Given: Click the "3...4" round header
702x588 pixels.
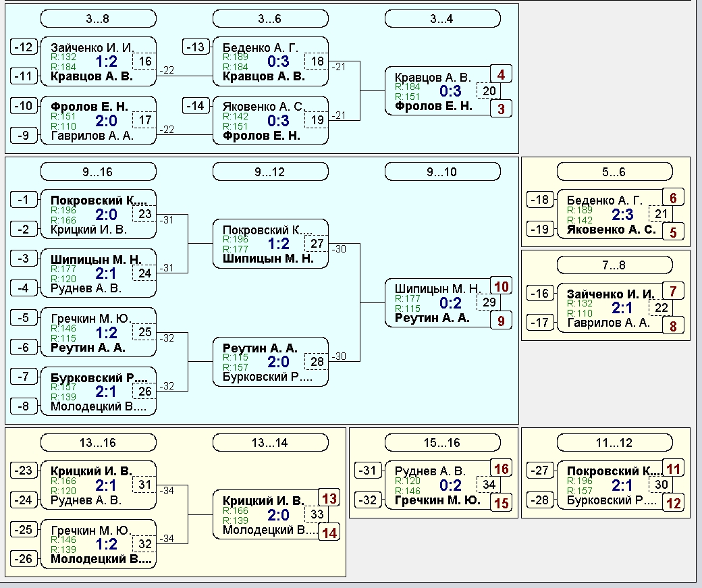Looking at the screenshot, I should (x=442, y=19).
